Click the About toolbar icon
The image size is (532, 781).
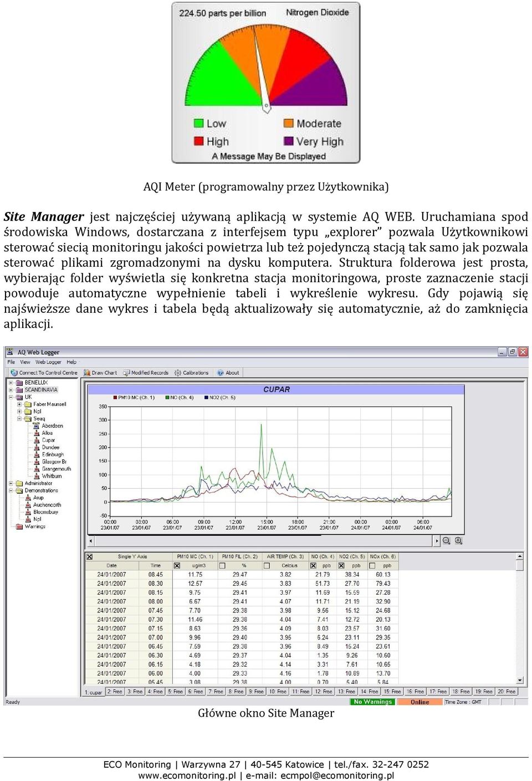221,373
